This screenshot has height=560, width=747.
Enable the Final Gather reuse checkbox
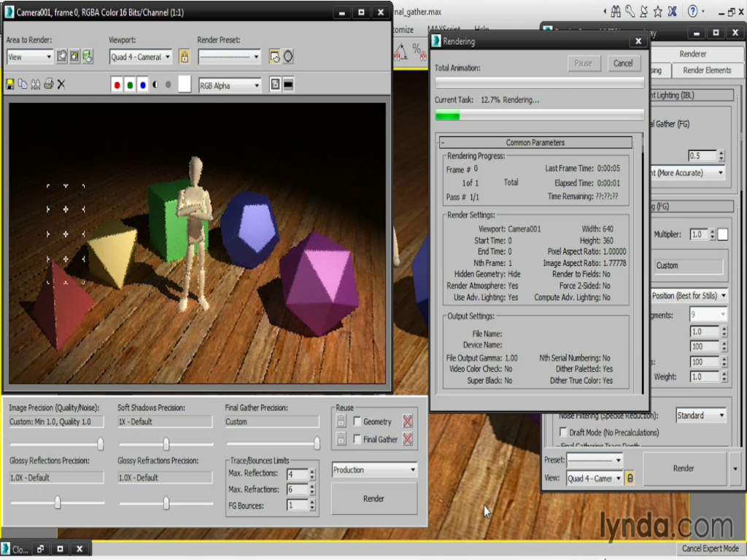click(x=357, y=439)
